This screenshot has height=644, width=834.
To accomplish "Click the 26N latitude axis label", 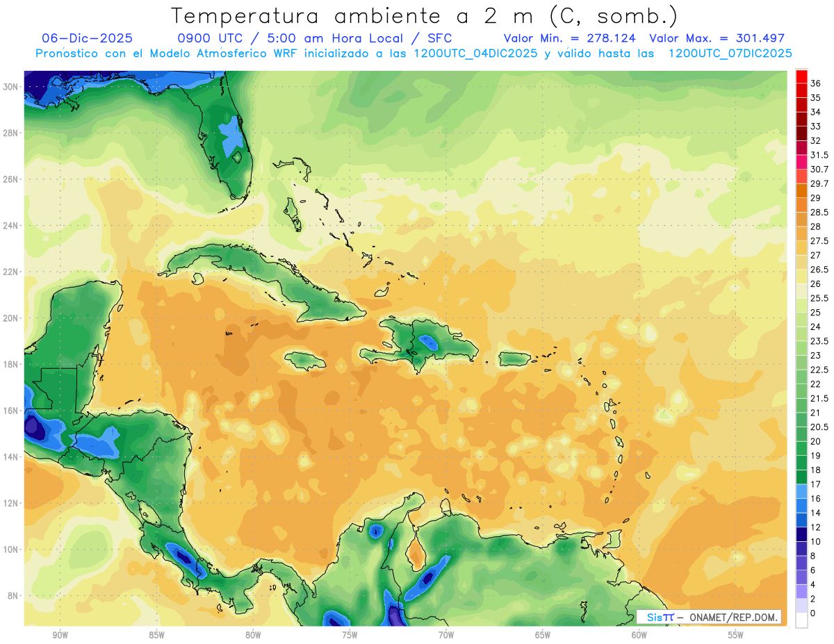I will pyautogui.click(x=10, y=179).
